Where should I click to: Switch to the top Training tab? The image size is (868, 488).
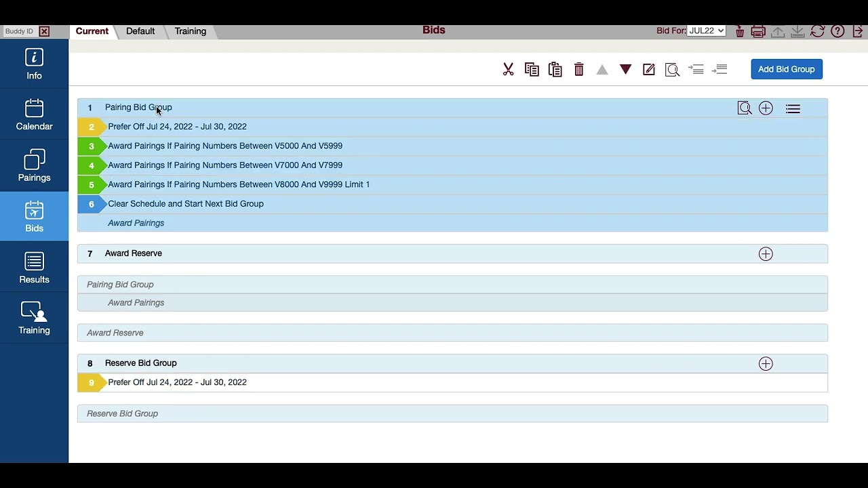[191, 31]
